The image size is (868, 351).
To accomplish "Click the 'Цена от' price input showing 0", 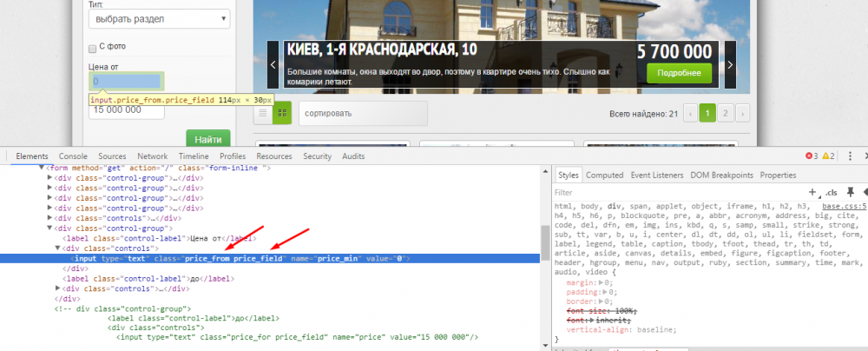I will click(127, 82).
